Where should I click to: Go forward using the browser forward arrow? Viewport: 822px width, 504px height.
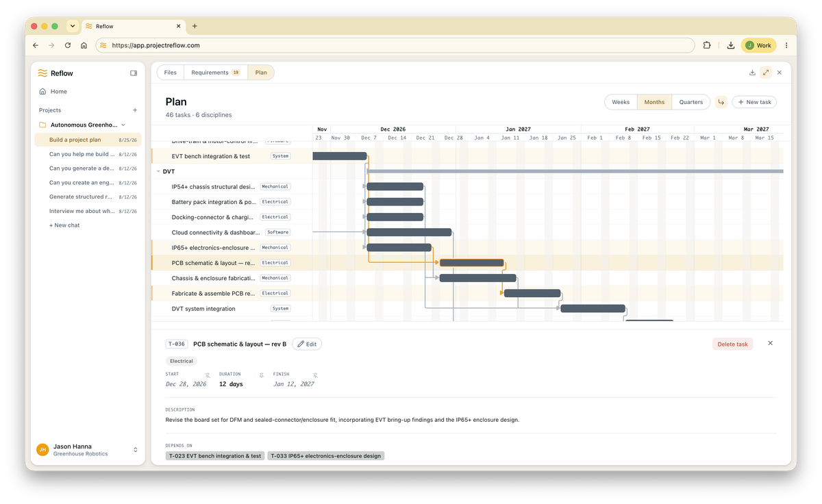[x=51, y=45]
